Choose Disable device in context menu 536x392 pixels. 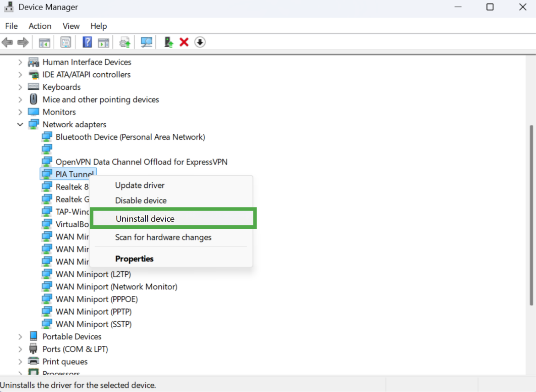click(x=171, y=200)
